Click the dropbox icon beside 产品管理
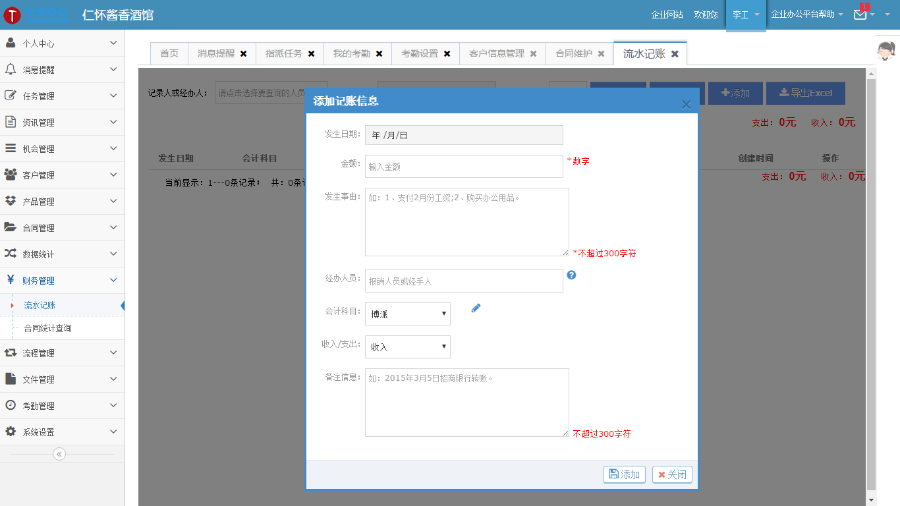 coord(10,201)
